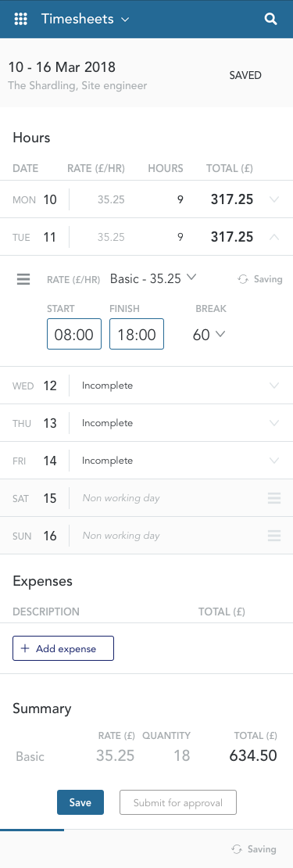Viewport: 293px width, 868px height.
Task: Click the search magnifier icon
Action: point(270,19)
